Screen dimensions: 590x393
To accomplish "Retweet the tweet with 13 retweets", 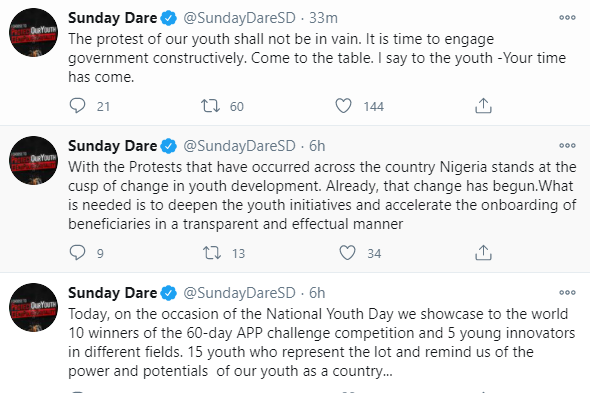I will 212,253.
